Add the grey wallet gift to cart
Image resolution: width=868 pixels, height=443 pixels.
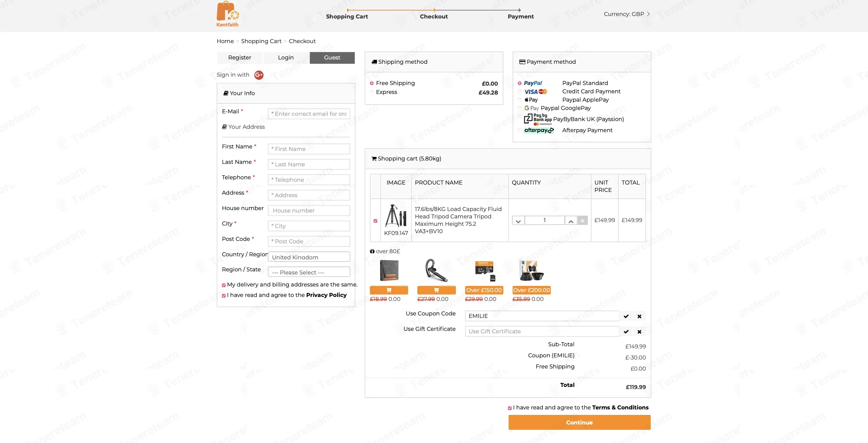389,290
